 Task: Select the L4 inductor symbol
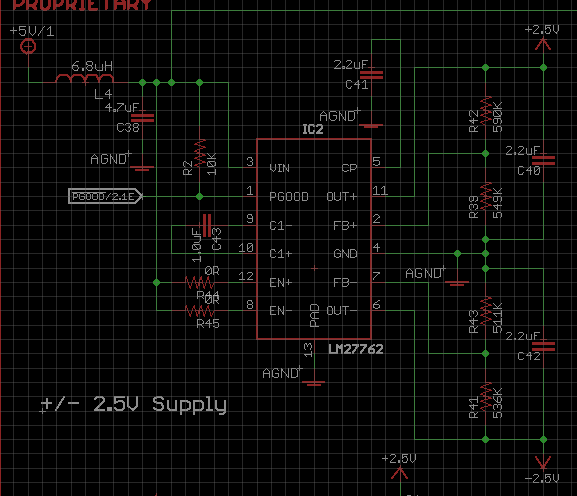tap(85, 79)
